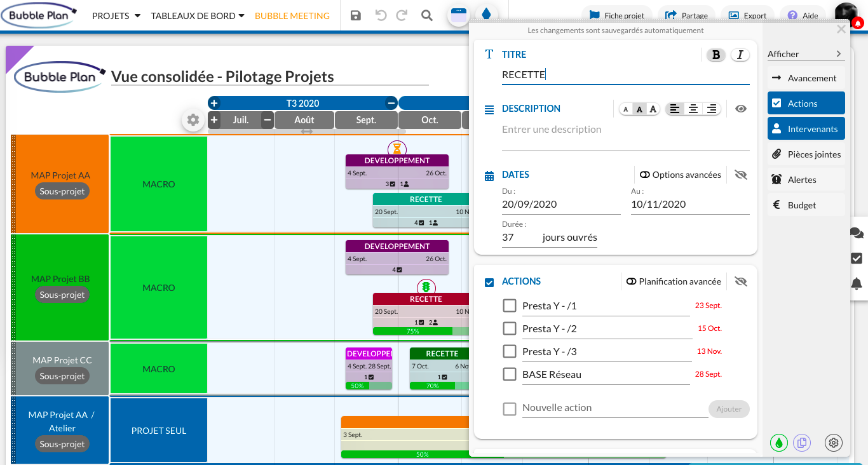
Task: Select the Budget section tab
Action: pos(806,205)
